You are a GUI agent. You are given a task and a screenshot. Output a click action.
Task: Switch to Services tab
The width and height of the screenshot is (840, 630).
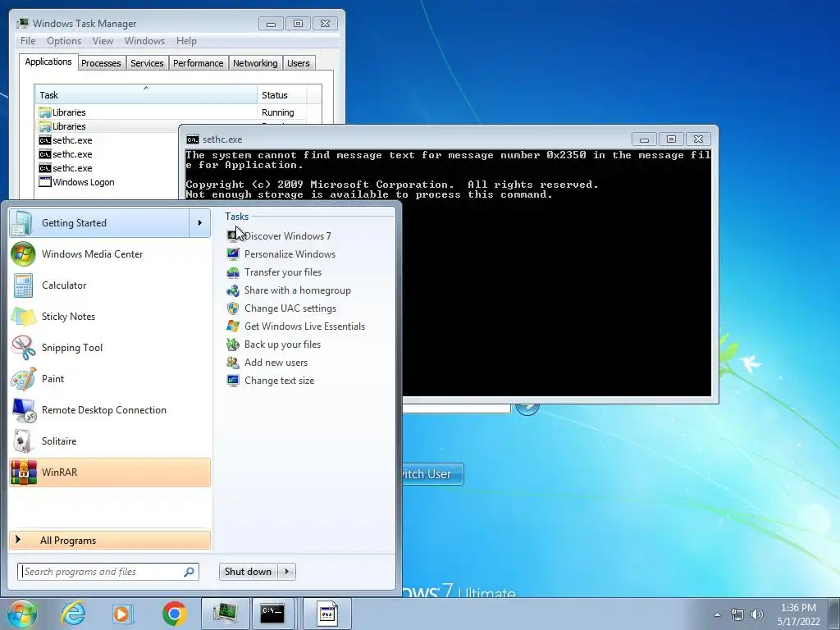click(x=147, y=63)
